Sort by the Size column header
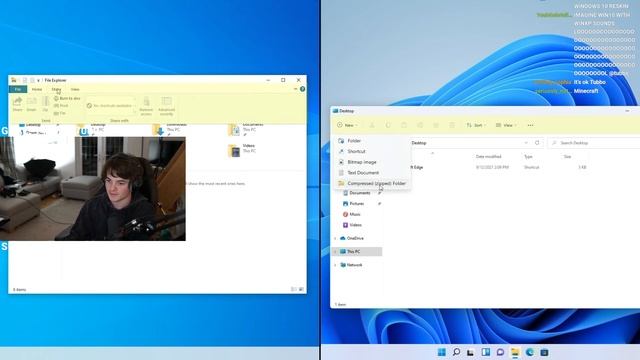The image size is (640, 360). (567, 157)
